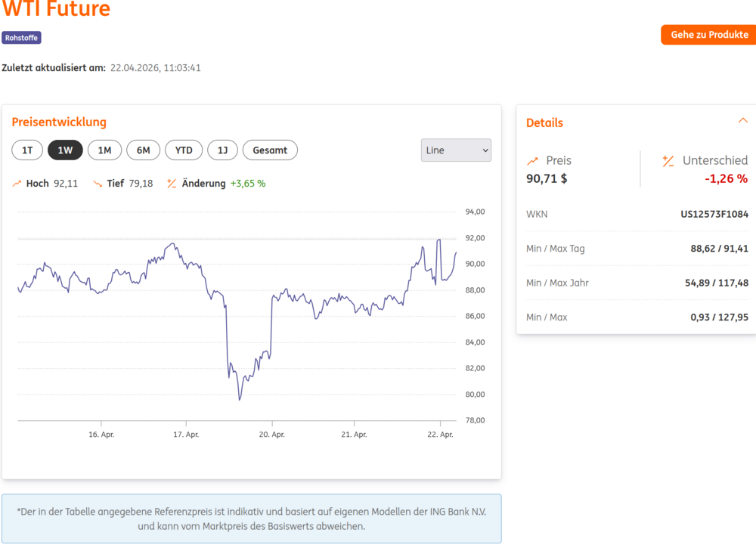756x551 pixels.
Task: Click the Tief downward arrow icon
Action: point(96,183)
